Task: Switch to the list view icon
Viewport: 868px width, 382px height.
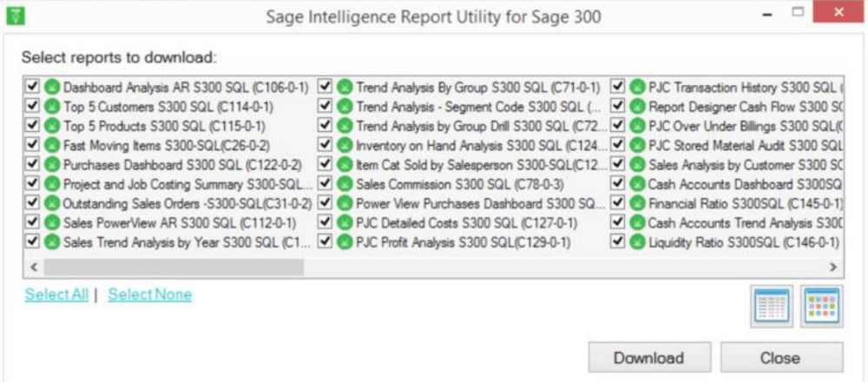Action: tap(772, 306)
